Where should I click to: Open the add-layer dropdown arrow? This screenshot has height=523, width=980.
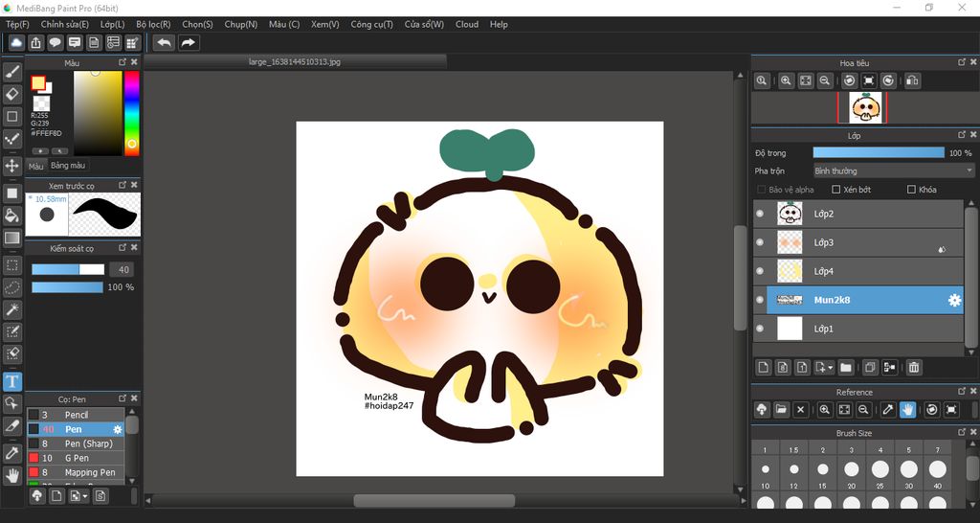[831, 369]
